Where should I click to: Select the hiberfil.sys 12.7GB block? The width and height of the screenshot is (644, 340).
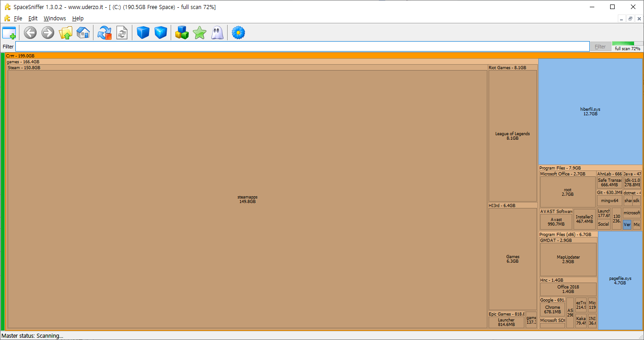tap(590, 112)
